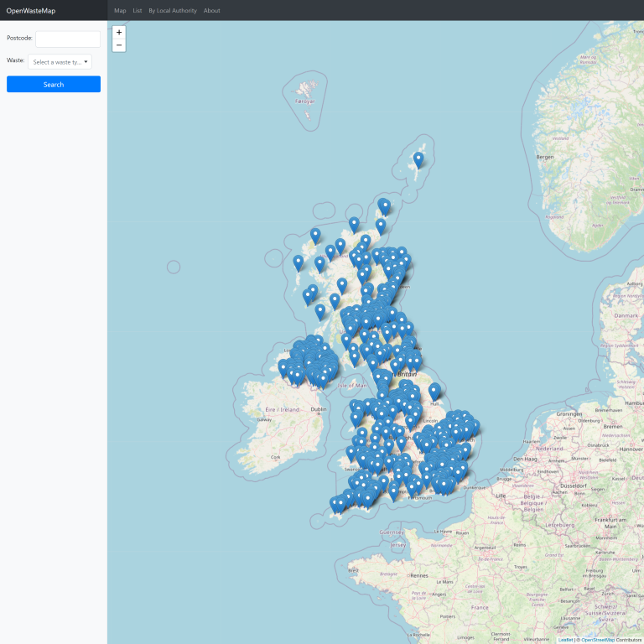
Task: Click the map zoom in plus button
Action: pyautogui.click(x=119, y=33)
